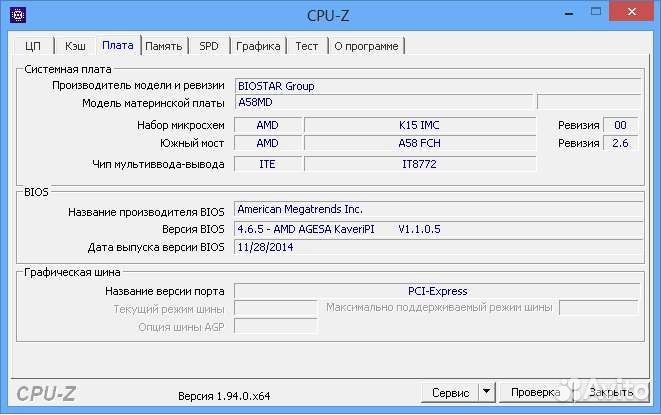Click the A58MD motherboard model field
This screenshot has width=661, height=415.
click(384, 102)
